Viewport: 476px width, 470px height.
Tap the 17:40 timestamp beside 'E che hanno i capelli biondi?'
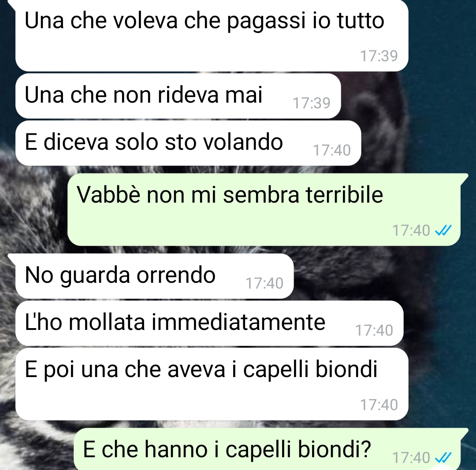(411, 458)
